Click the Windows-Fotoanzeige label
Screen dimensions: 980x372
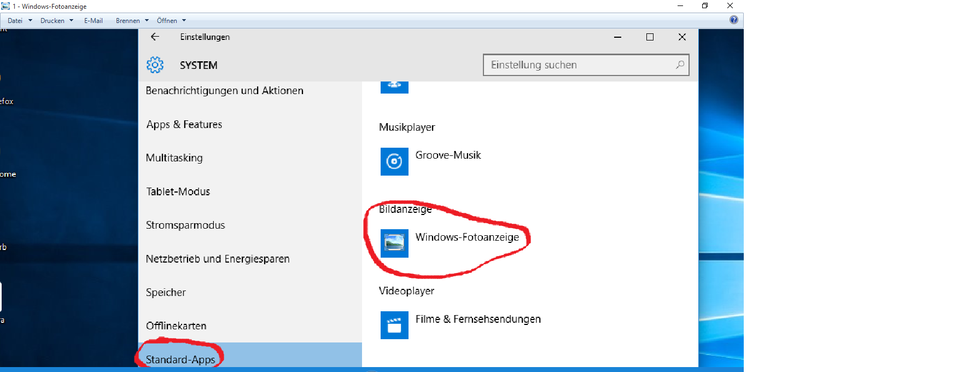[467, 237]
